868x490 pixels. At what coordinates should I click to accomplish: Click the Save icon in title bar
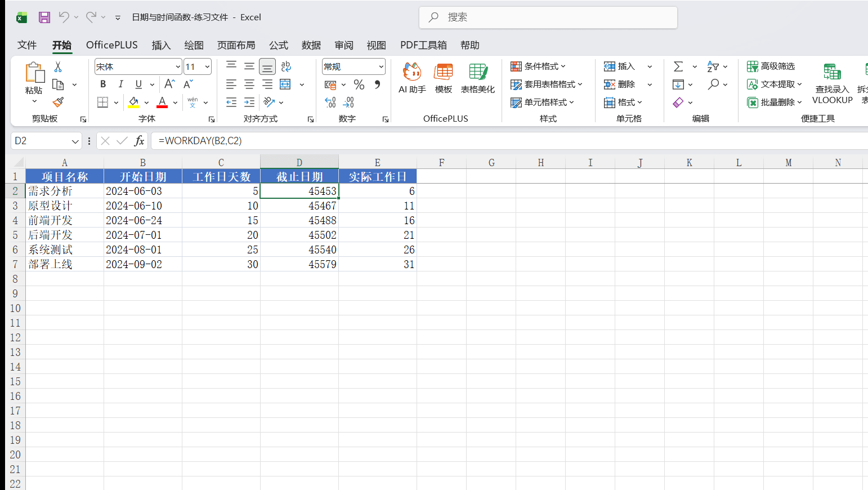pos(44,17)
